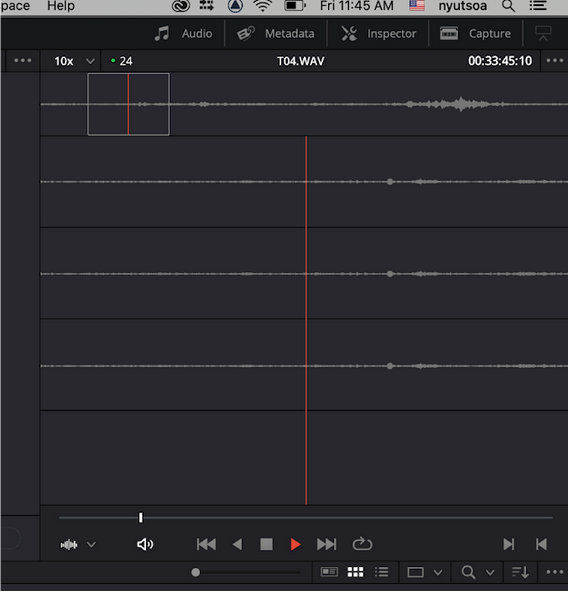The width and height of the screenshot is (570, 592).
Task: Click the red play button
Action: [296, 544]
